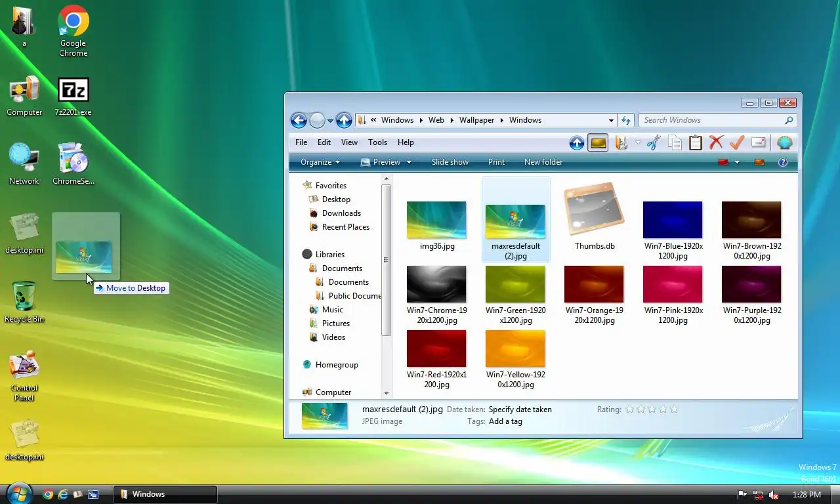Set rating to five stars in the details pane
Image resolution: width=840 pixels, height=504 pixels.
coord(674,409)
